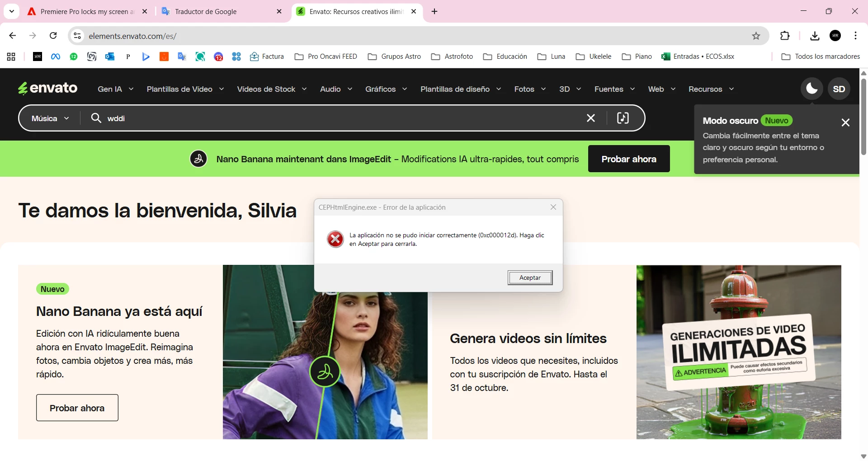
Task: Go back to the previous page
Action: [x=13, y=36]
